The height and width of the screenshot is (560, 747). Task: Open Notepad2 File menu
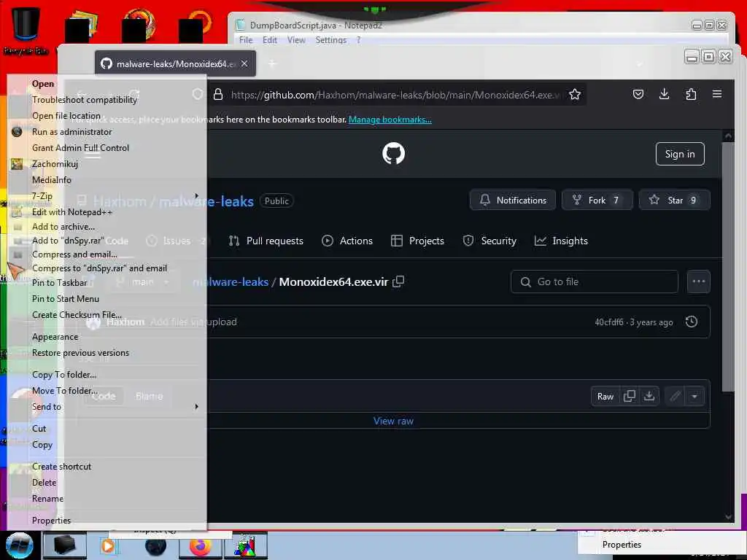pos(246,40)
